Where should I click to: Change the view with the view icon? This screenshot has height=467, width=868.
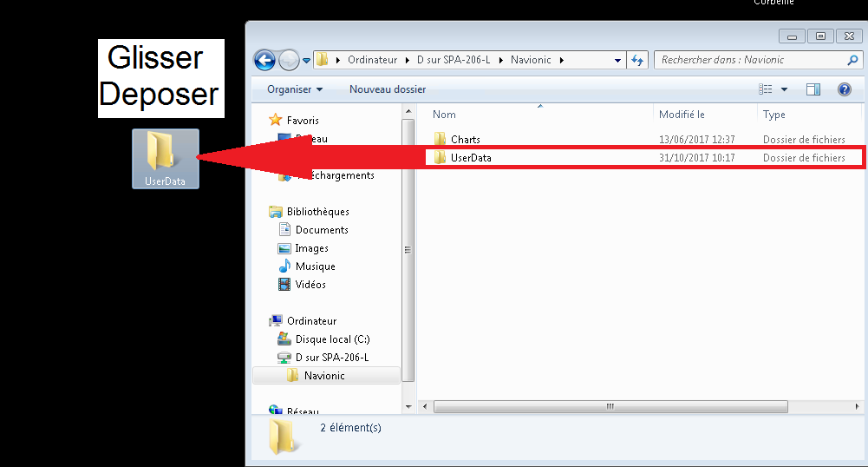[766, 89]
